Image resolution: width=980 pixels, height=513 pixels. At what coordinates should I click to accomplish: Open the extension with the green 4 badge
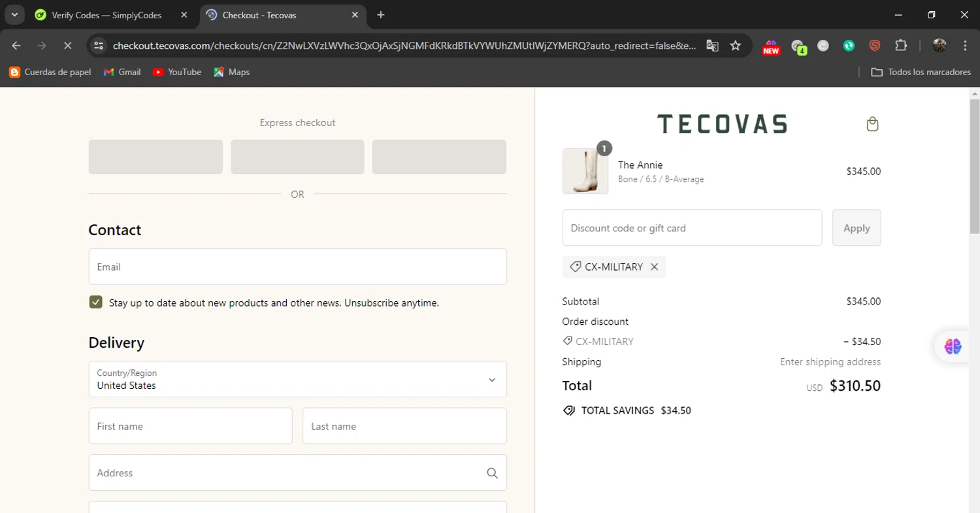point(798,46)
